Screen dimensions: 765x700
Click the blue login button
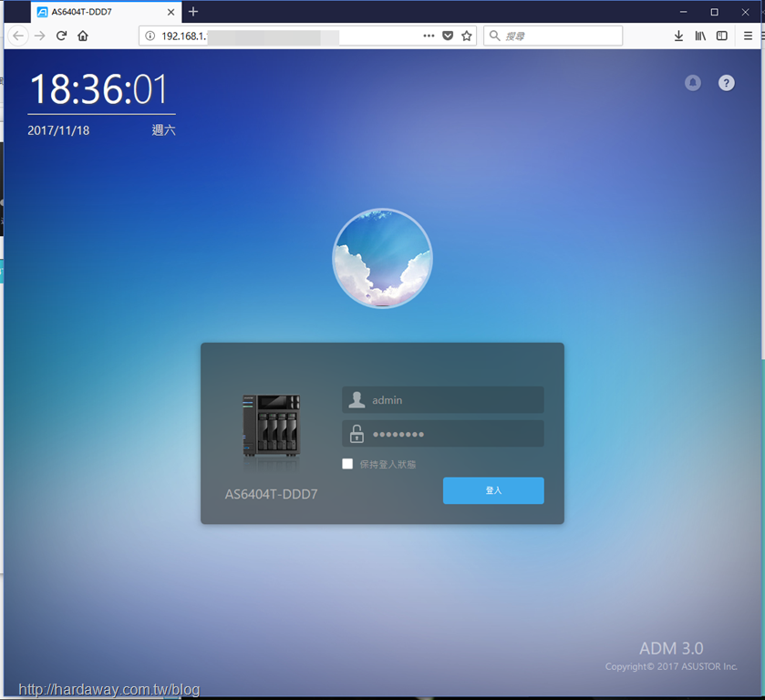pos(493,490)
